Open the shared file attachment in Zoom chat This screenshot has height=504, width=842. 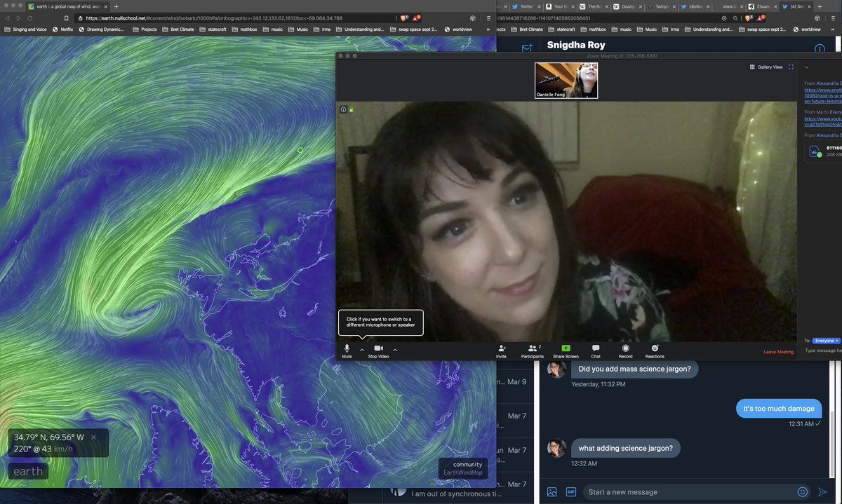[823, 151]
